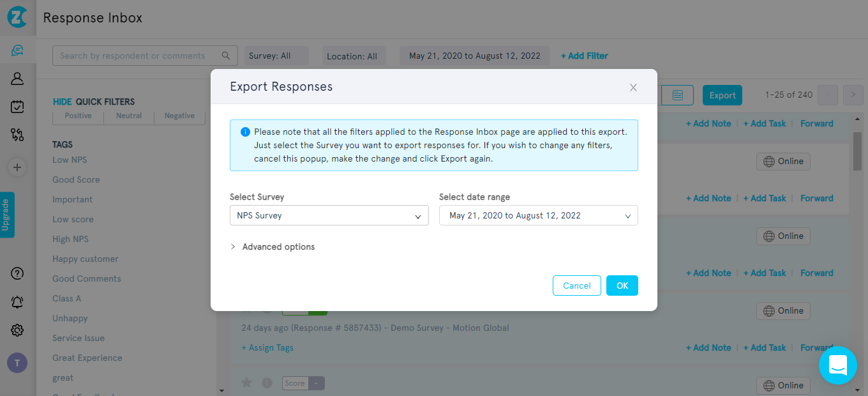Select the Positive quick filter

tap(77, 116)
